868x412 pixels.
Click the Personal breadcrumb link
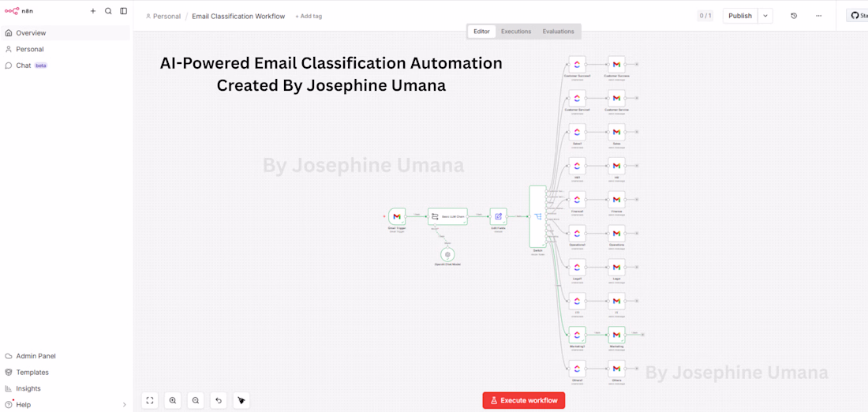163,16
